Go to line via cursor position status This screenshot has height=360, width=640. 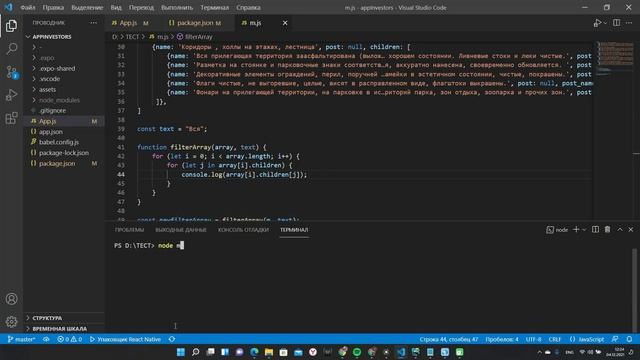point(449,339)
